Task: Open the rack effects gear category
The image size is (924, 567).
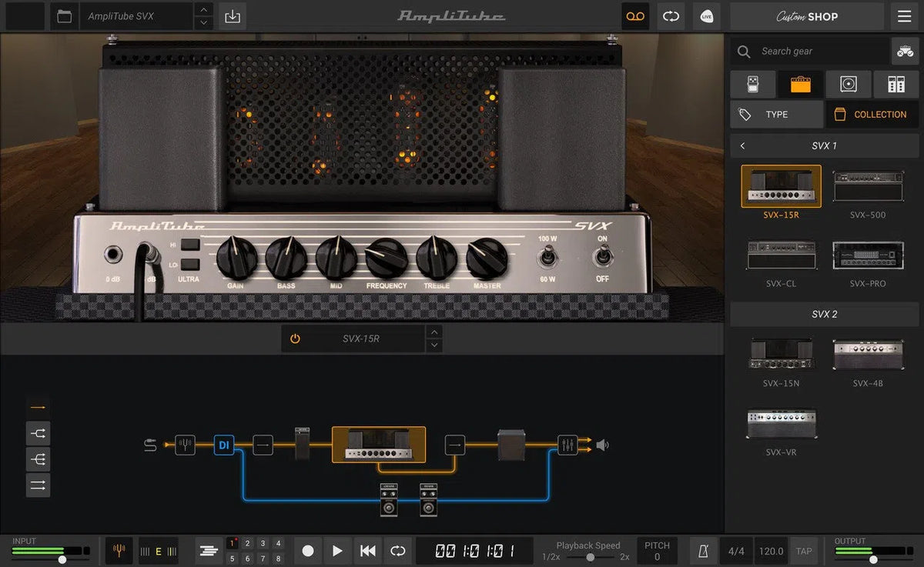Action: tap(898, 84)
